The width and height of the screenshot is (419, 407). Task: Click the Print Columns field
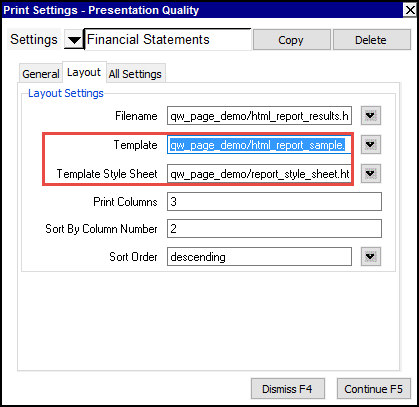(x=274, y=202)
